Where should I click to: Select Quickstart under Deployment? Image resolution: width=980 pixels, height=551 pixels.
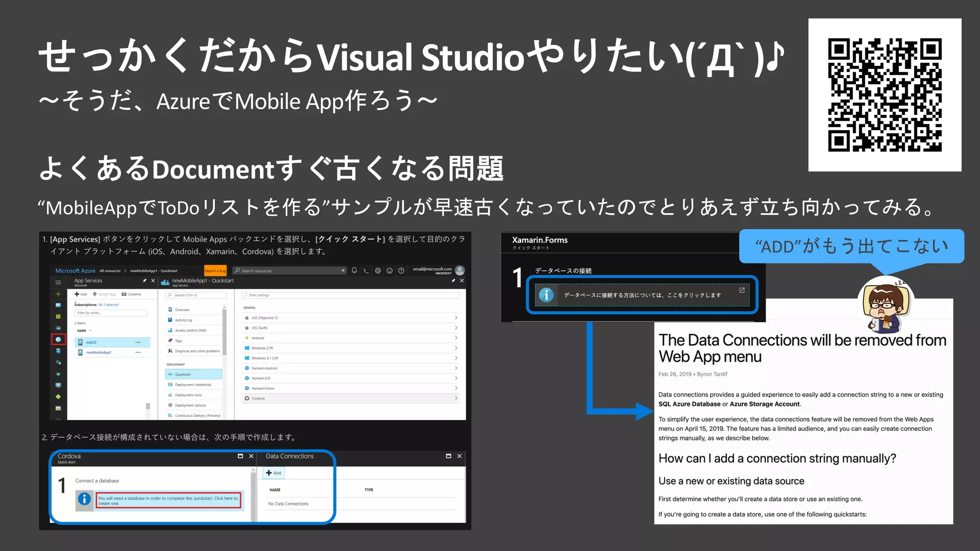[x=194, y=374]
